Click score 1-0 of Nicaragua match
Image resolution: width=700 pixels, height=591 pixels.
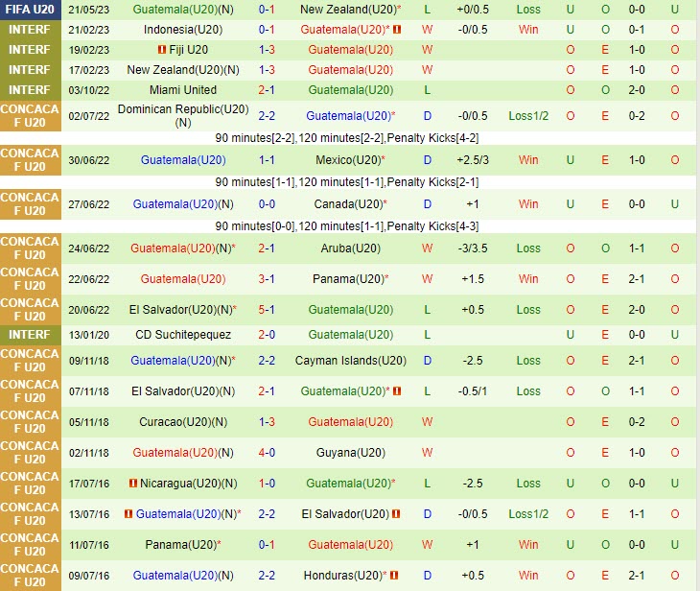[x=267, y=483]
